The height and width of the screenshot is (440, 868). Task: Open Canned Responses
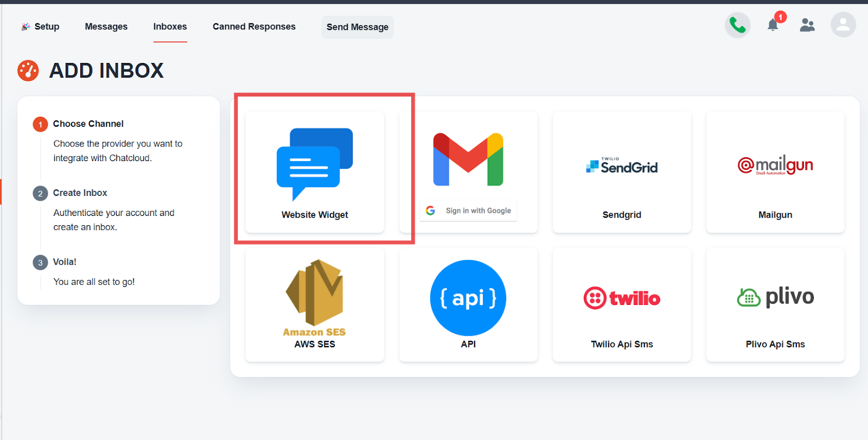coord(254,27)
